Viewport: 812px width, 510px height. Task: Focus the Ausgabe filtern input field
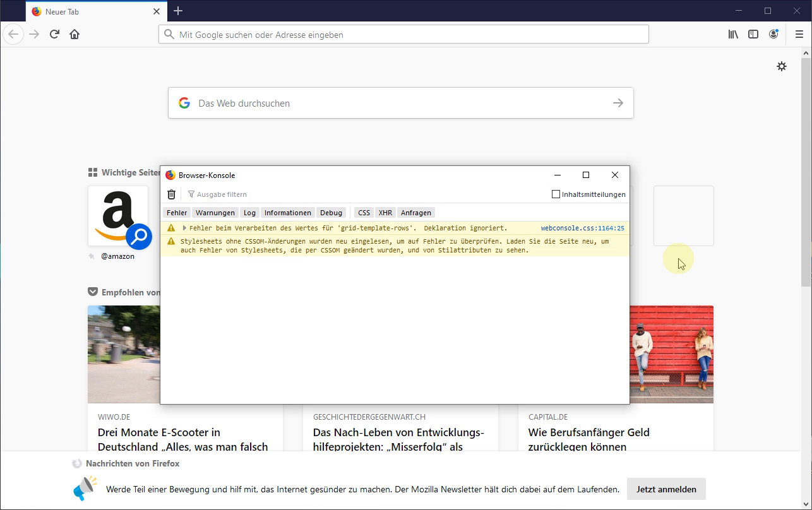[x=366, y=194]
